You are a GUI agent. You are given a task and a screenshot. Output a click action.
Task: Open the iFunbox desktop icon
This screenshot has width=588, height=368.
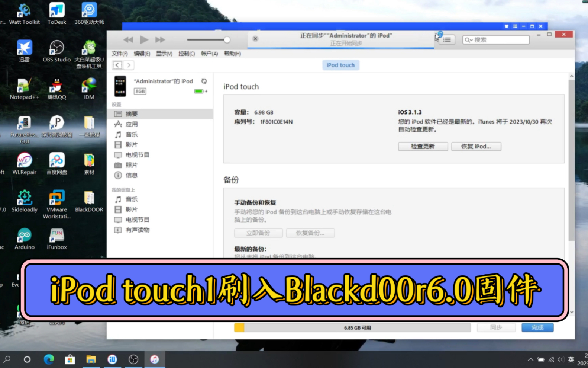coord(57,239)
